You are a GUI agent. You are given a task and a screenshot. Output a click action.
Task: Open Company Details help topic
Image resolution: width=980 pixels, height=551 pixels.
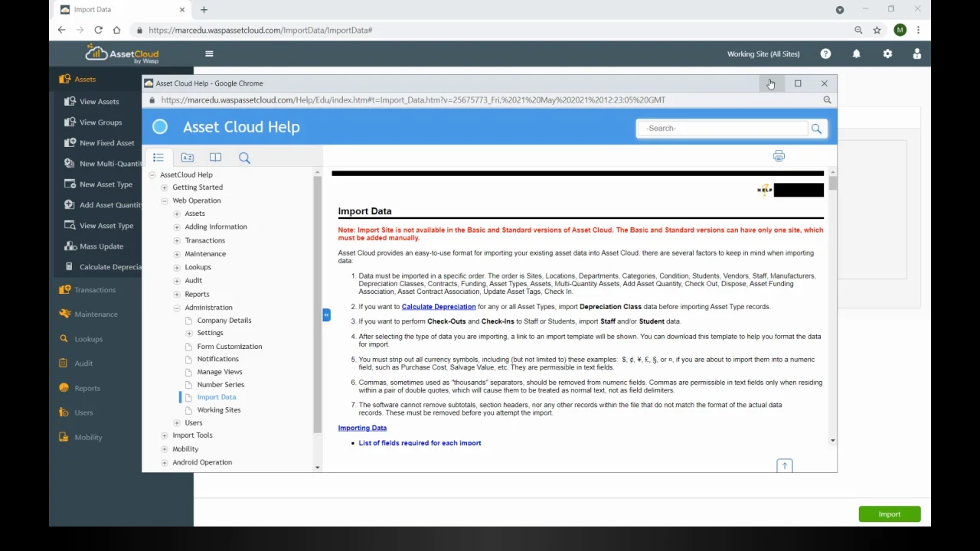tap(224, 320)
